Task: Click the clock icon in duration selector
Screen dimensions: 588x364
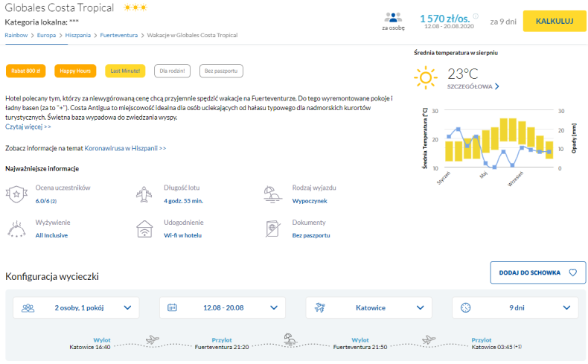Action: coord(465,307)
